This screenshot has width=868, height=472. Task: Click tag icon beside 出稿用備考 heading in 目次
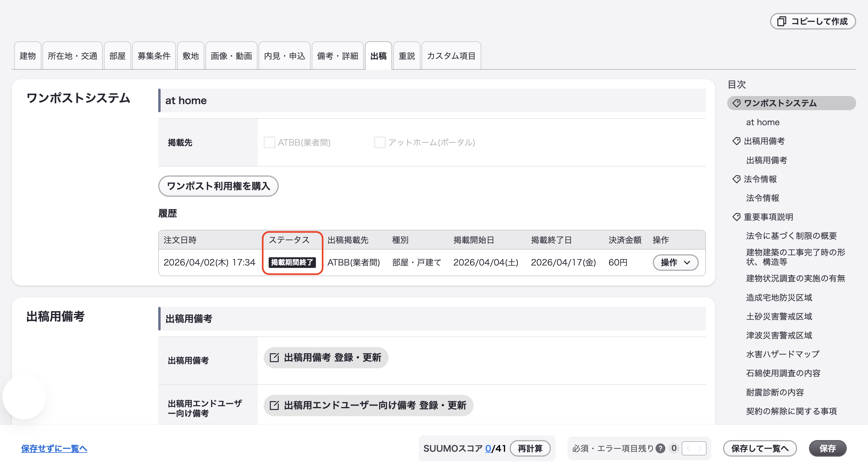[736, 141]
